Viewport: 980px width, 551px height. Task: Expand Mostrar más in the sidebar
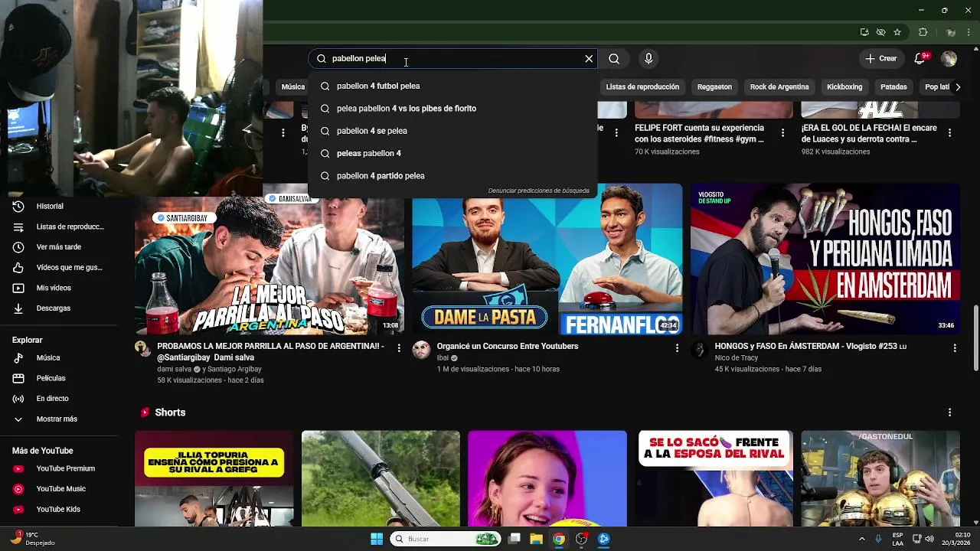point(59,419)
